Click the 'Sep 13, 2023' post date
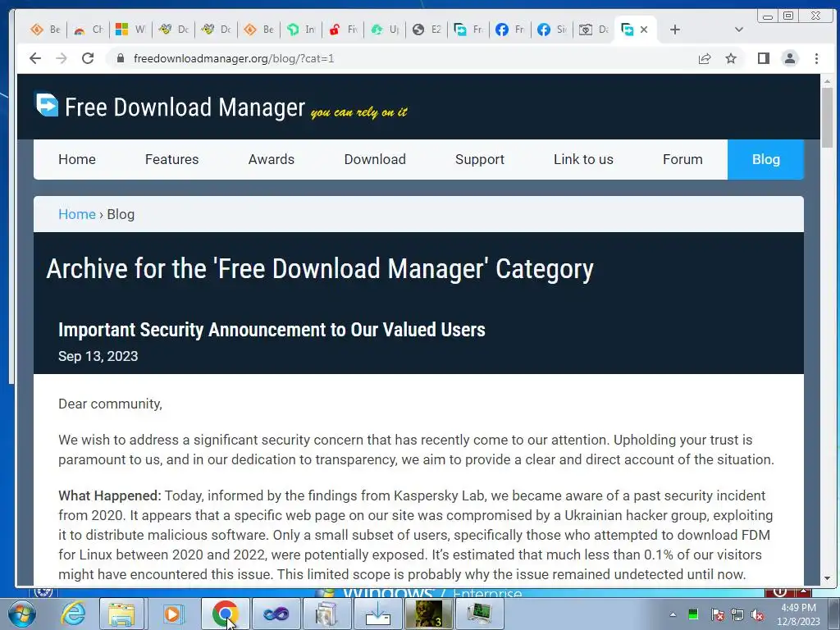Viewport: 840px width, 630px height. pyautogui.click(x=98, y=356)
